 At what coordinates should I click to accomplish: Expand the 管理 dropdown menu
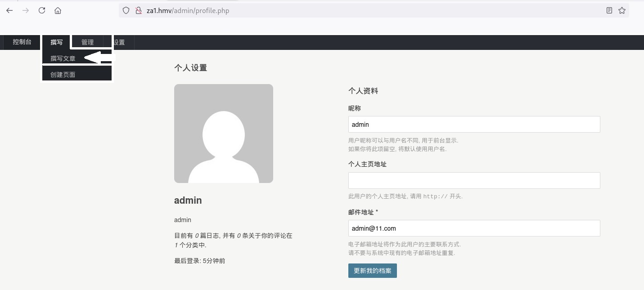click(x=87, y=42)
